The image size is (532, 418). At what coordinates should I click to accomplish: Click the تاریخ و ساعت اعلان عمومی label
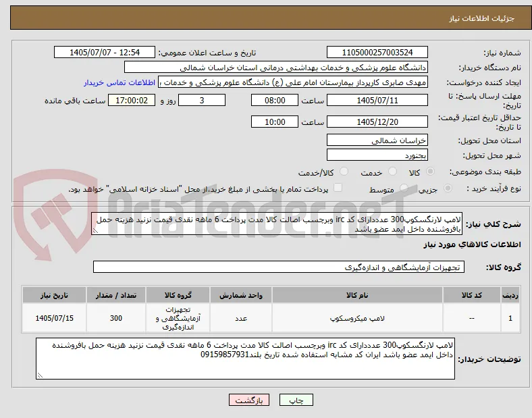[207, 53]
